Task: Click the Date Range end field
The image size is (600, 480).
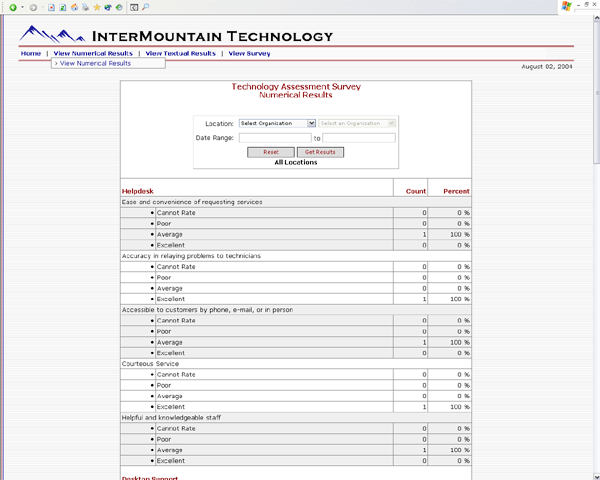Action: click(359, 138)
